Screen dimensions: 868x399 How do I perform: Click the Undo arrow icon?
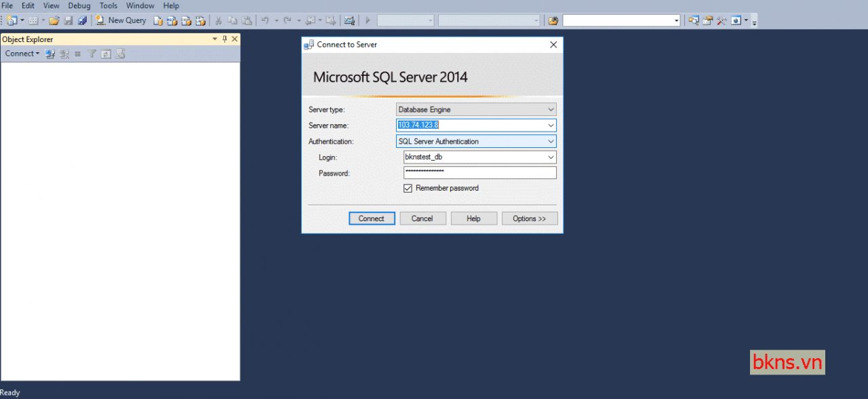point(265,20)
